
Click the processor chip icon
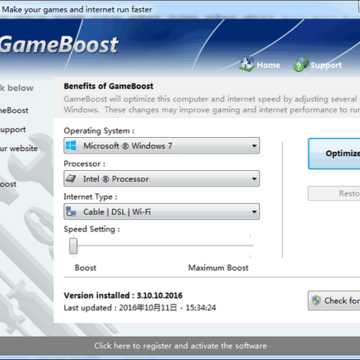tap(71, 179)
